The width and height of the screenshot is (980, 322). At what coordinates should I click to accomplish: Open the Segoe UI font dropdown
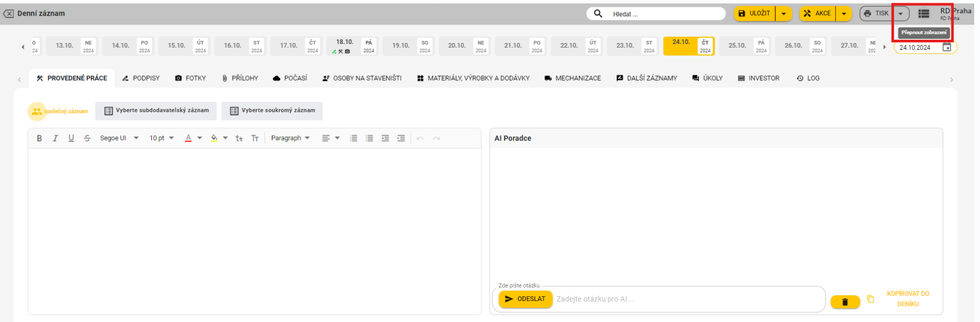tap(119, 138)
